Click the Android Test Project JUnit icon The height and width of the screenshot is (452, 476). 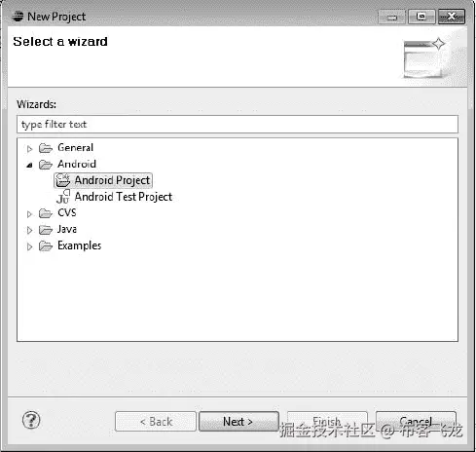[x=63, y=197]
